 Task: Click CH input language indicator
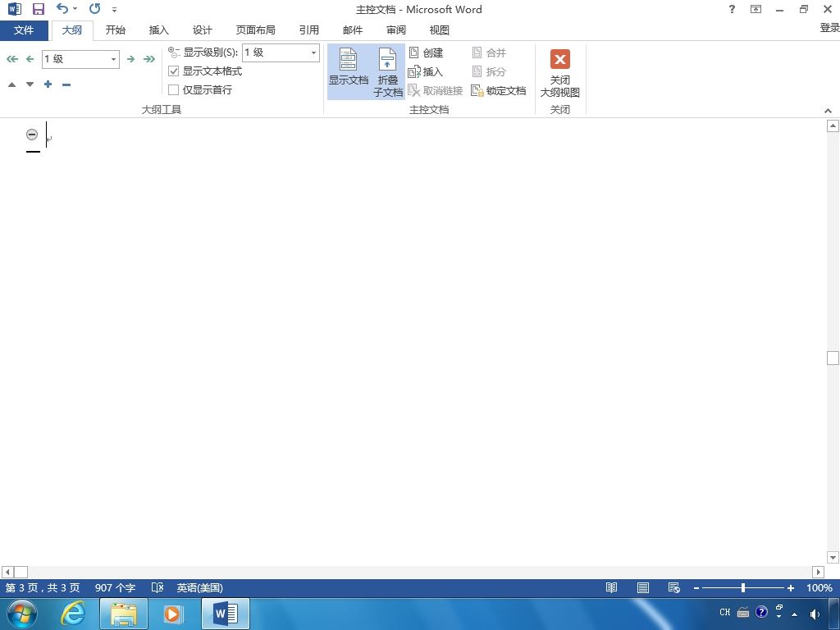click(725, 612)
